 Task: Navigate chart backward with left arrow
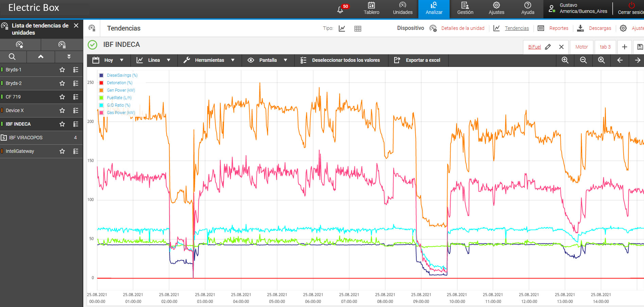620,60
